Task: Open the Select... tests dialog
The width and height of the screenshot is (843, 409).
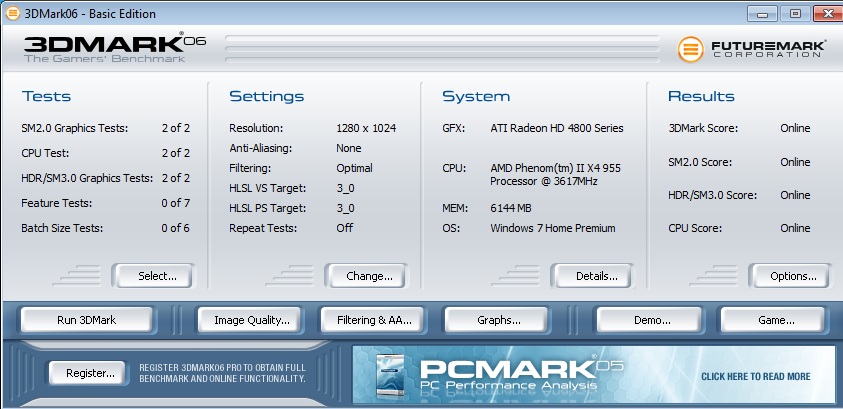Action: (154, 276)
